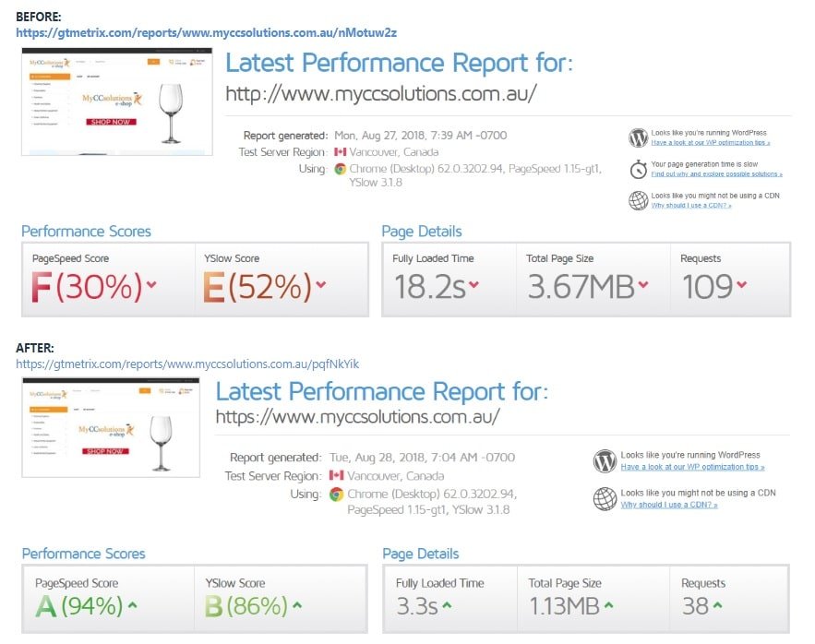Click the BEFORE report 'Page Details' heading
815x644 pixels.
click(x=422, y=232)
